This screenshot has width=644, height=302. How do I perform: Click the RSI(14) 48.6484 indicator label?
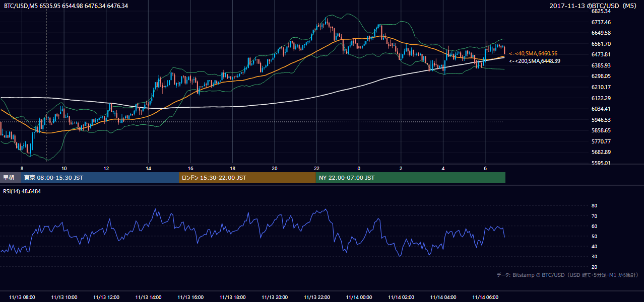[x=22, y=191]
